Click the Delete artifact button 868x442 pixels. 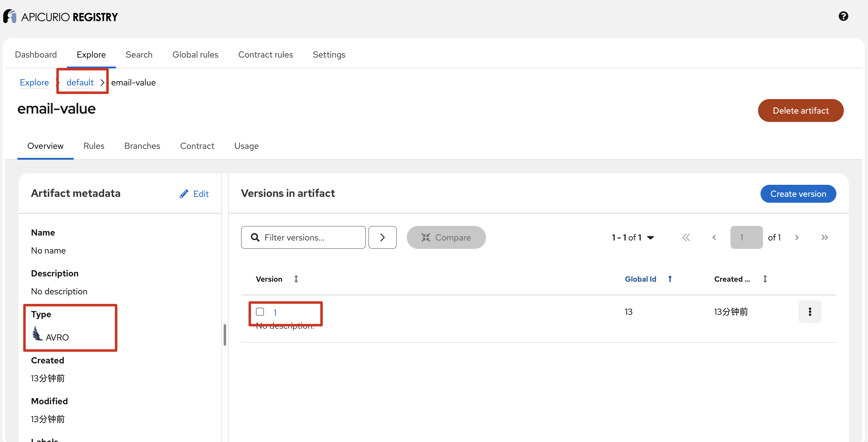800,110
